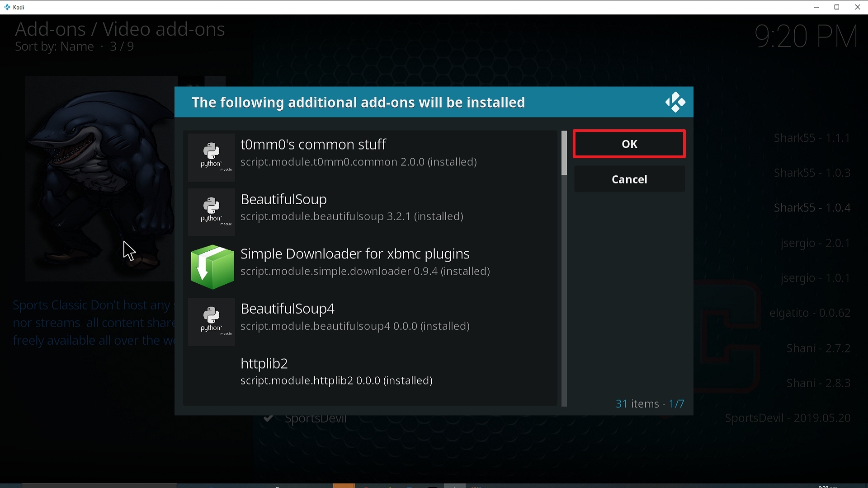Click the Kodi logo in the dialog header
Screen dimensions: 868x488
point(675,102)
